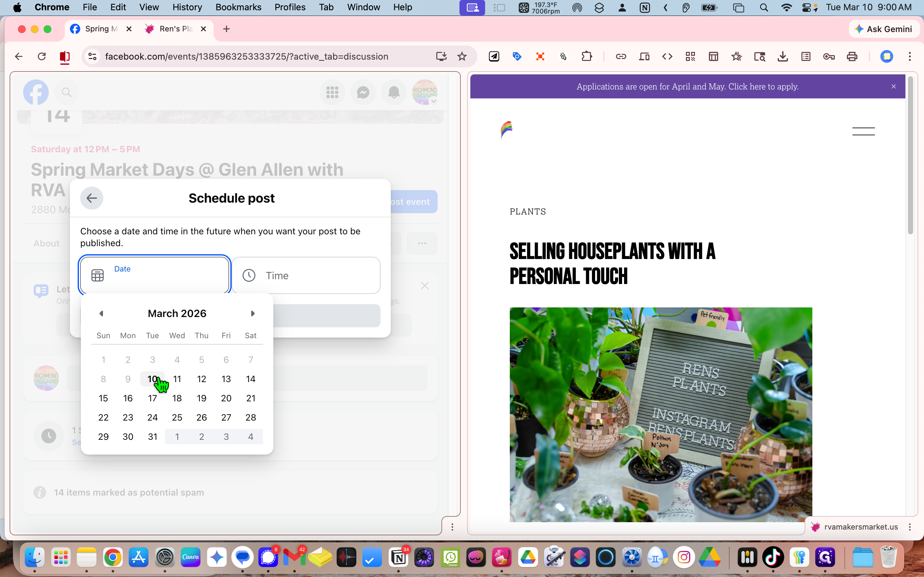Click the Ask Gemini button

[884, 29]
